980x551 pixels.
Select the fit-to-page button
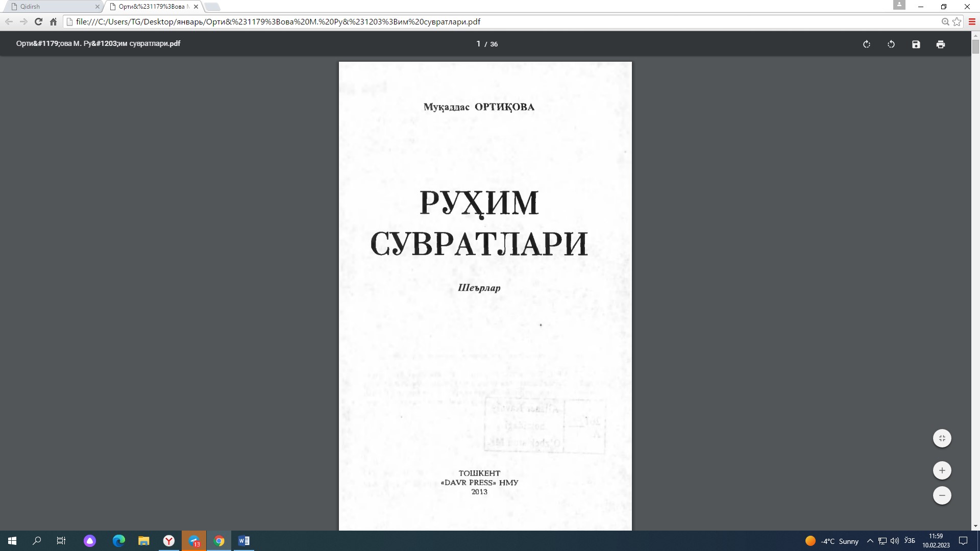(942, 438)
